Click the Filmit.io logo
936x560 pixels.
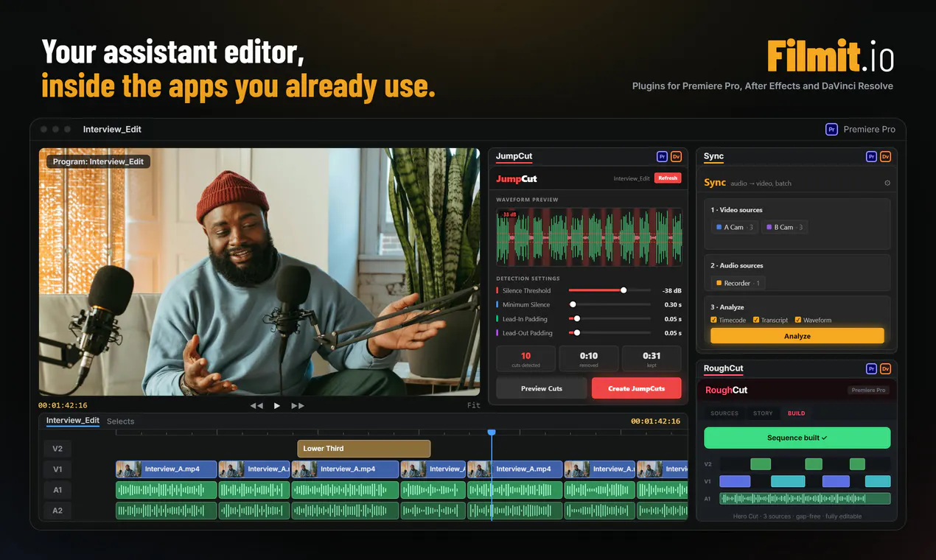pos(830,56)
